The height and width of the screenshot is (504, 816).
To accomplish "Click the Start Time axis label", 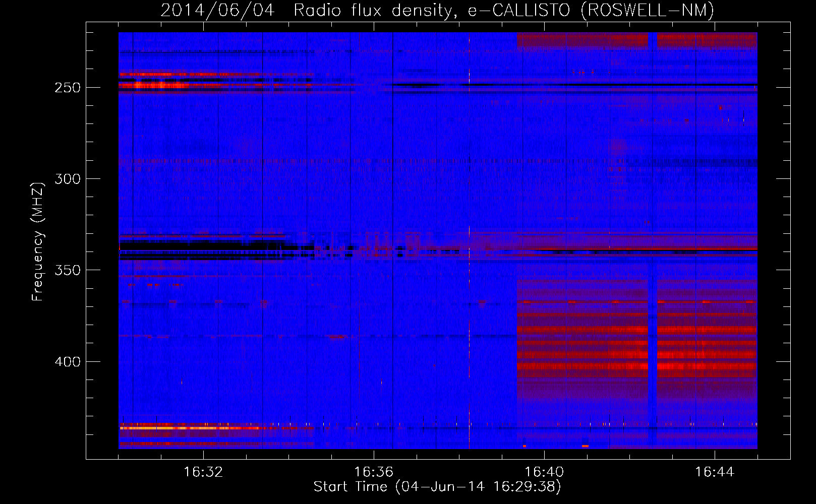I will tap(437, 487).
